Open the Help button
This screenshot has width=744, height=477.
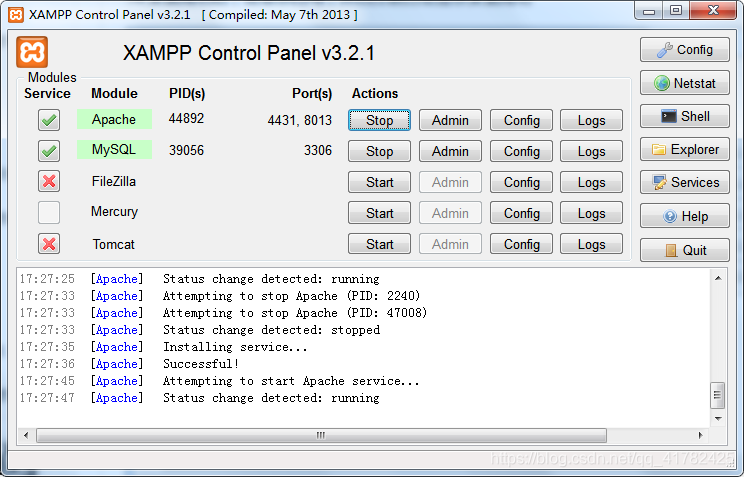coord(684,216)
